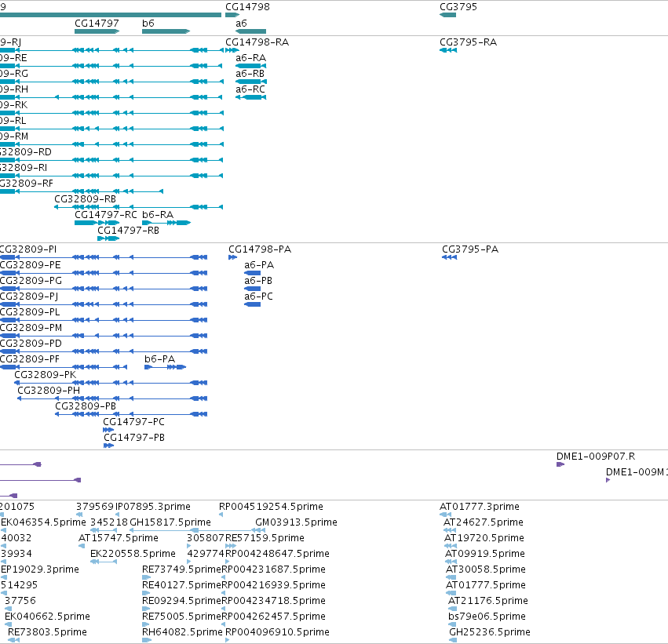
Task: Click EST label AT24627.5prime
Action: click(x=483, y=522)
